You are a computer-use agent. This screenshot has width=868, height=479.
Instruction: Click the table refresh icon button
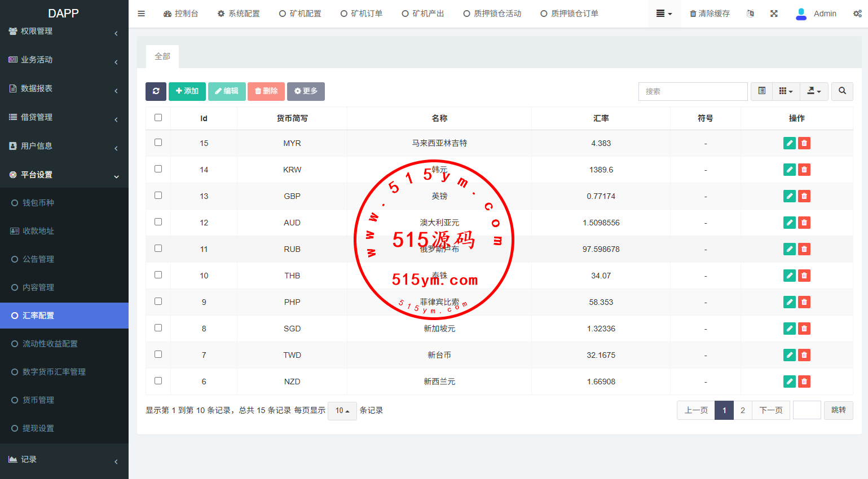click(x=156, y=91)
